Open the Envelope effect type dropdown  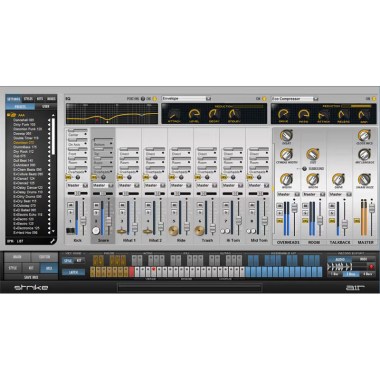click(x=186, y=99)
